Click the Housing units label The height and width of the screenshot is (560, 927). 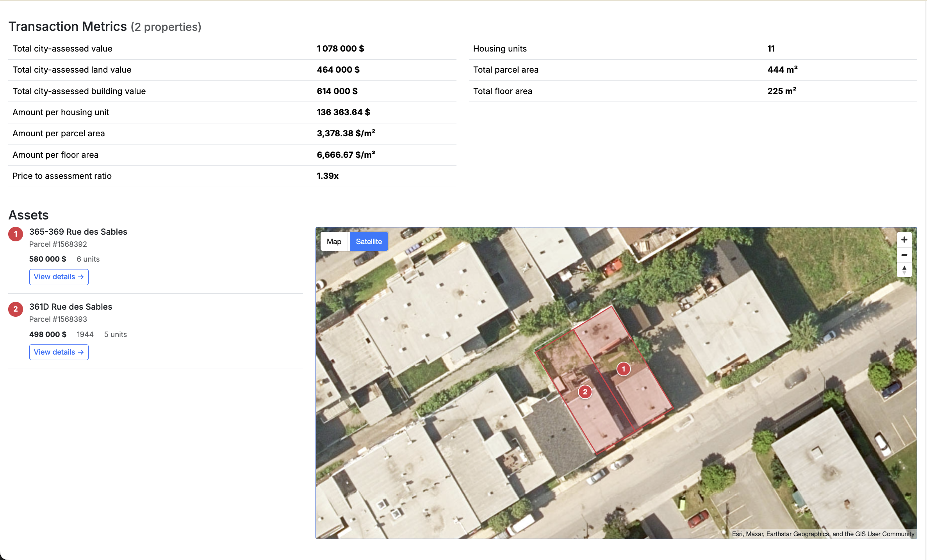500,48
